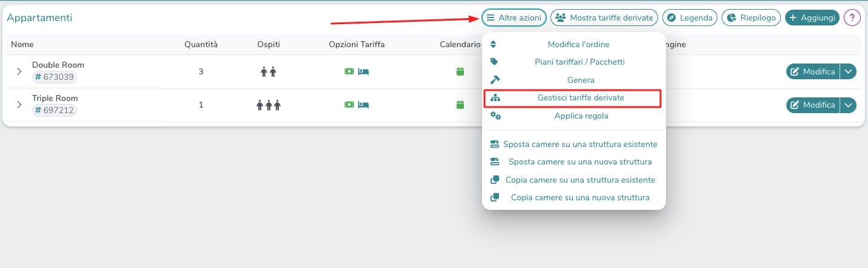This screenshot has height=268, width=868.
Task: Select Copia camere su una nuova struttura
Action: click(x=579, y=197)
